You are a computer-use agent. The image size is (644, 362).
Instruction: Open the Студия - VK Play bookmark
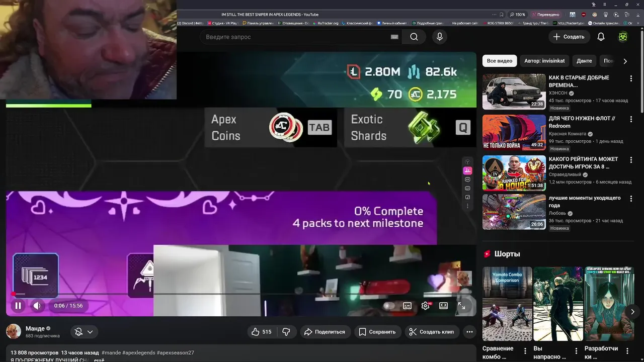tap(222, 23)
